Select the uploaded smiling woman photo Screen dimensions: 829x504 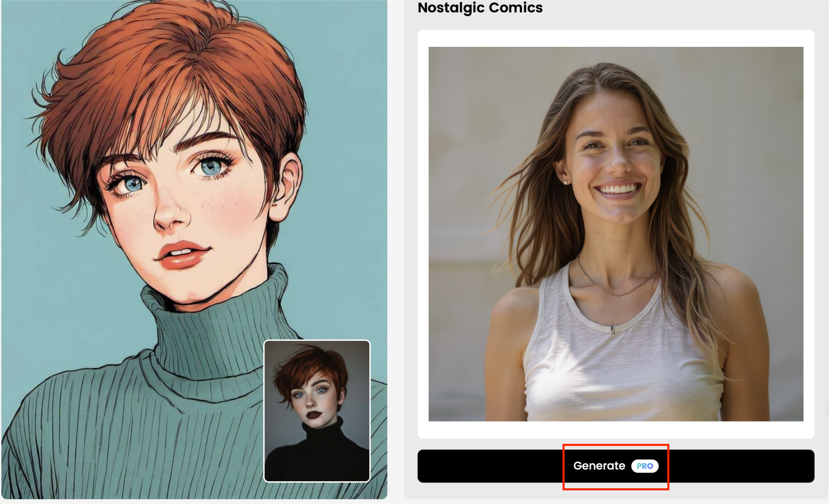[616, 234]
